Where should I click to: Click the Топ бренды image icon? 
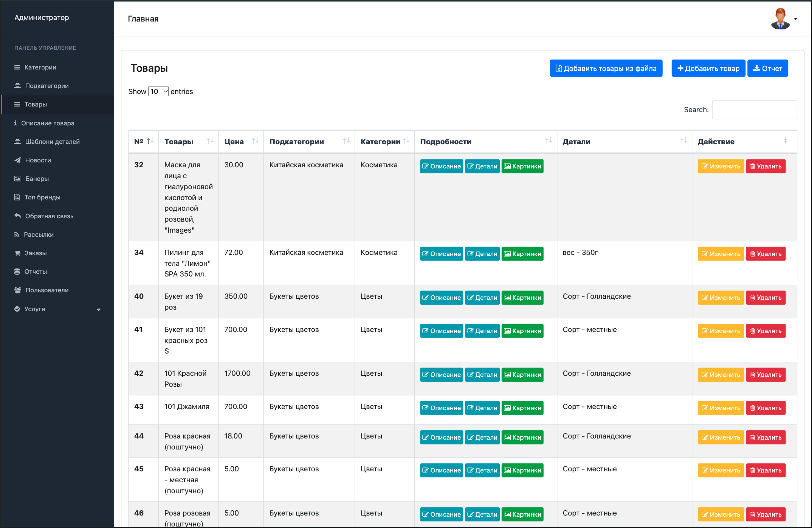[x=17, y=197]
